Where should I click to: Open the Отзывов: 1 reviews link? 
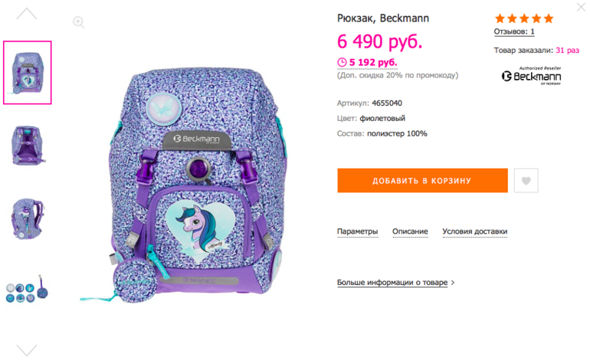514,31
